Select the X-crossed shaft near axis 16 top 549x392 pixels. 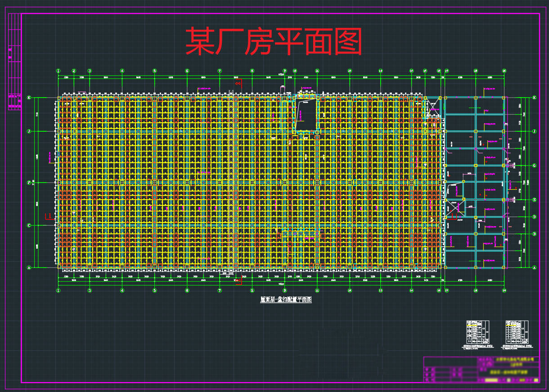click(x=434, y=107)
